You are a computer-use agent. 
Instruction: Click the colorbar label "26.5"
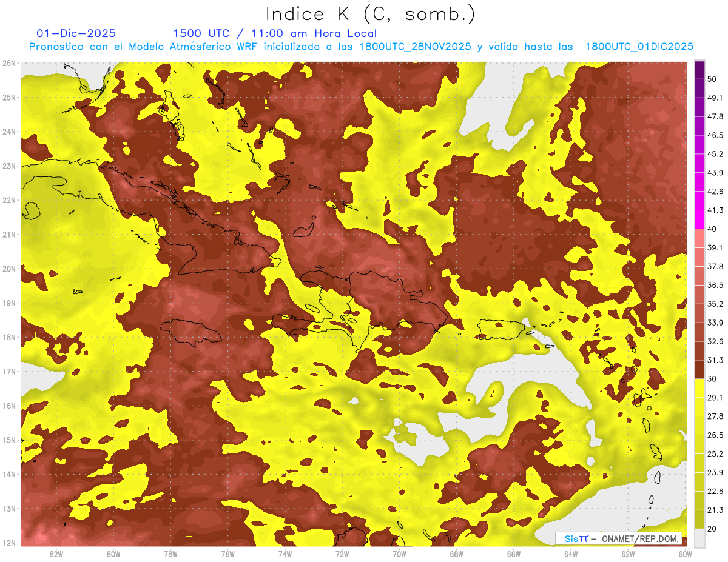[715, 435]
